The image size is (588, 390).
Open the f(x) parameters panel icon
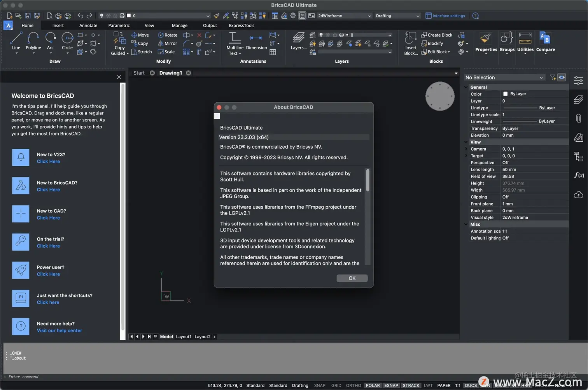pos(578,175)
